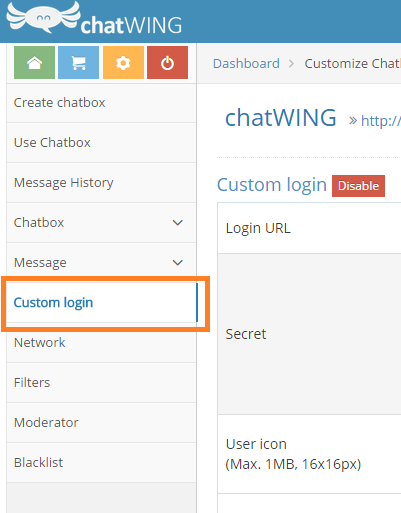Go to Network settings
This screenshot has height=513, width=401.
(x=101, y=343)
